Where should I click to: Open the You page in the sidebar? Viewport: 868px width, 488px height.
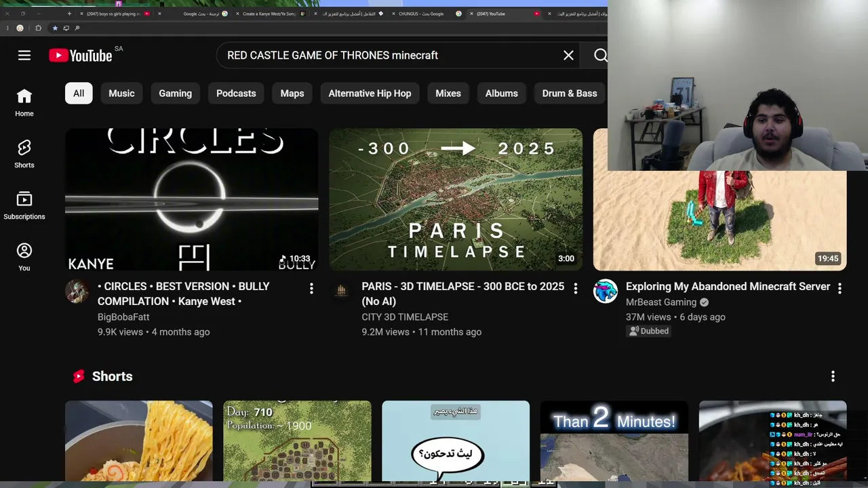24,258
